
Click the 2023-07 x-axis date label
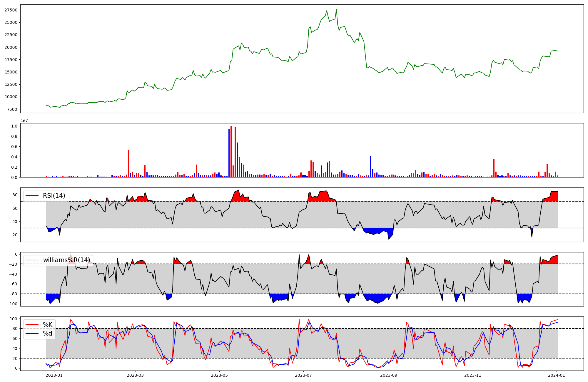303,375
